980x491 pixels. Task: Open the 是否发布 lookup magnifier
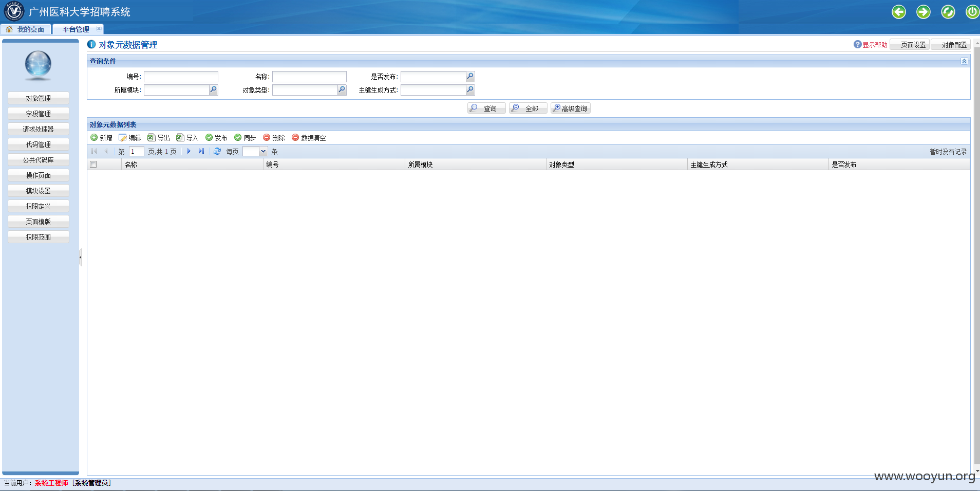pos(470,77)
